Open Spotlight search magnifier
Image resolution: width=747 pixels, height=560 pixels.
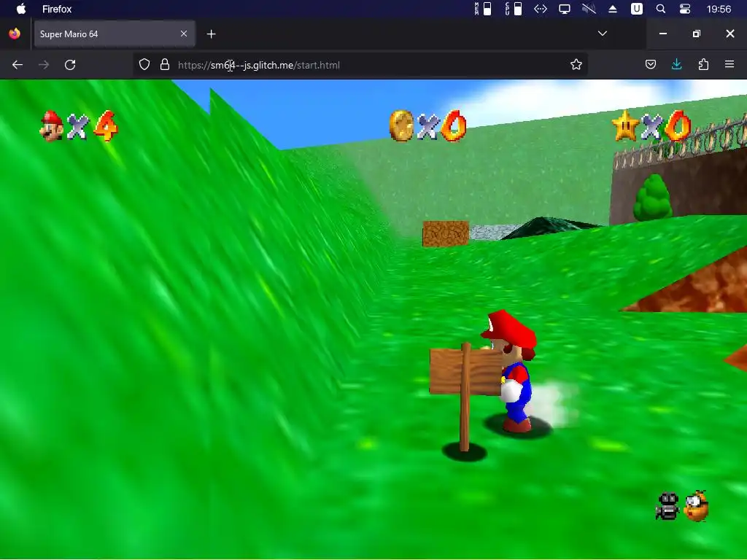click(661, 9)
